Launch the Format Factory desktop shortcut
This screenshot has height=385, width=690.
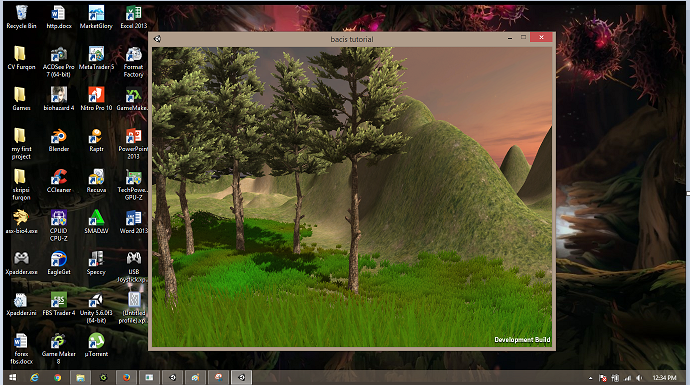tap(133, 62)
